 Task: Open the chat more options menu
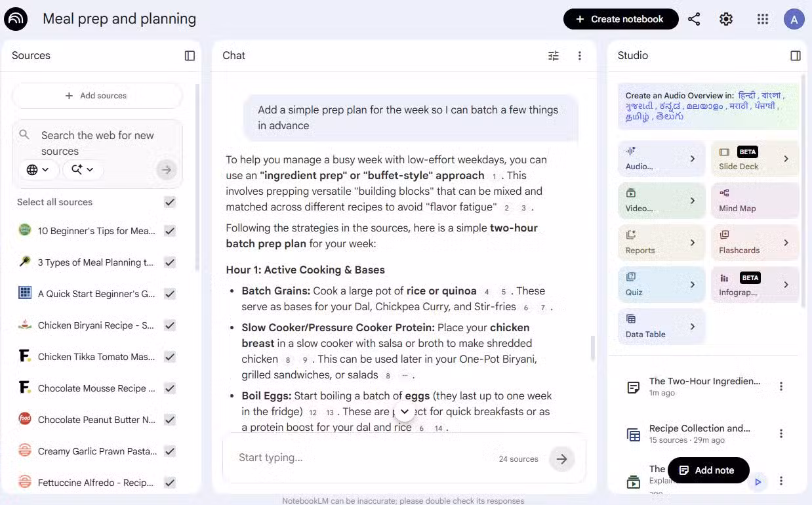pyautogui.click(x=579, y=56)
